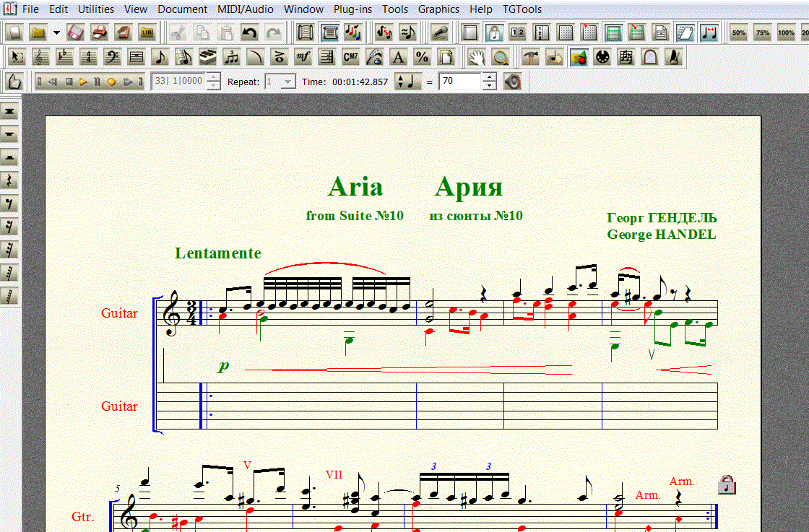Select the Special Tools hammer icon

pos(531,57)
